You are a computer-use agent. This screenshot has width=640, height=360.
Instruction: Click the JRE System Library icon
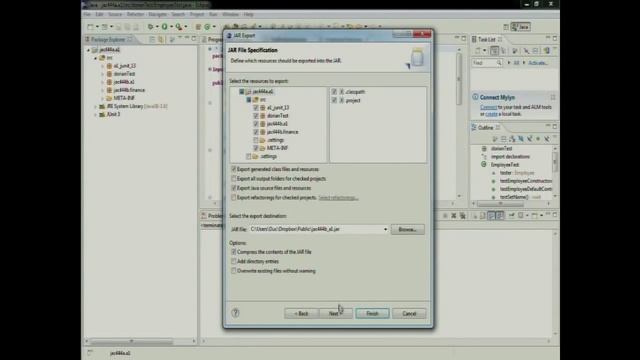point(102,106)
